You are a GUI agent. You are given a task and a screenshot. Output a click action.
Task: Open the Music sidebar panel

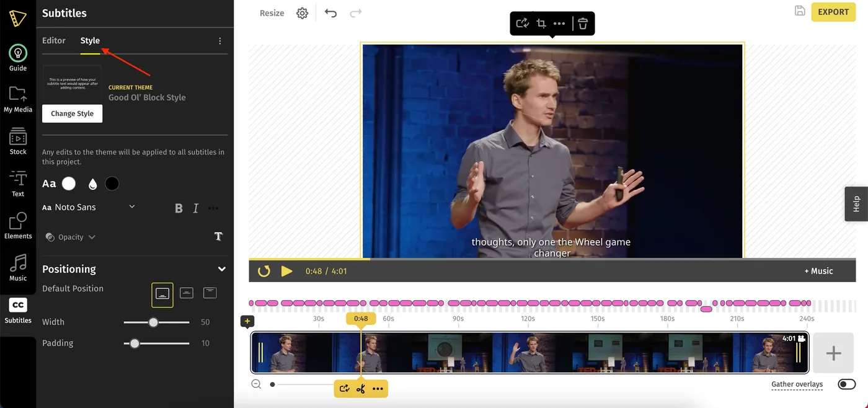point(18,268)
